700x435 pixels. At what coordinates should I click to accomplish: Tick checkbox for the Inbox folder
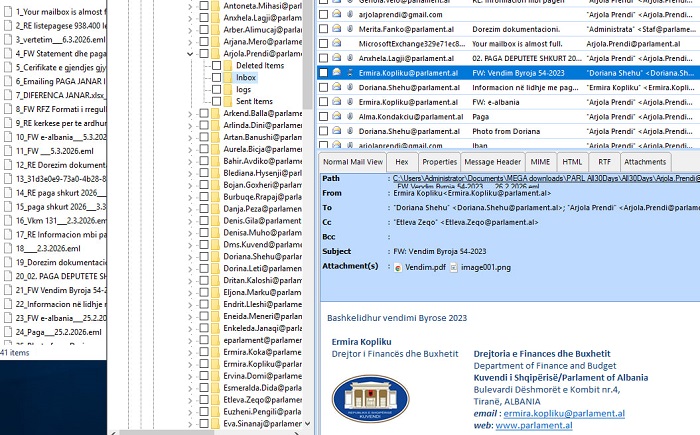tap(215, 77)
